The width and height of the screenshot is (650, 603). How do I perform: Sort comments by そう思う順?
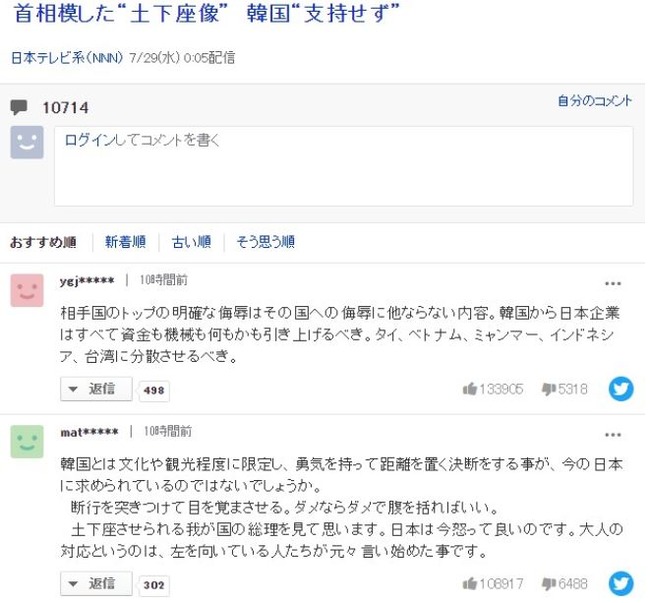point(266,242)
